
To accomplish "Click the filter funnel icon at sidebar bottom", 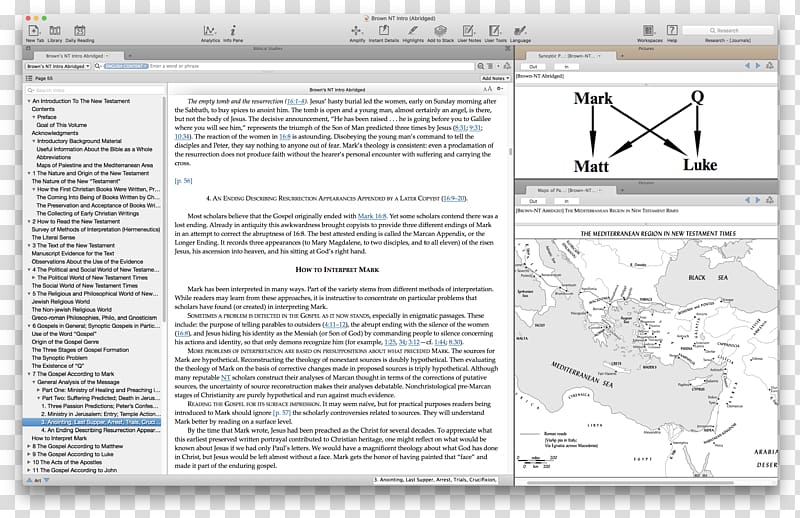I will [x=46, y=480].
